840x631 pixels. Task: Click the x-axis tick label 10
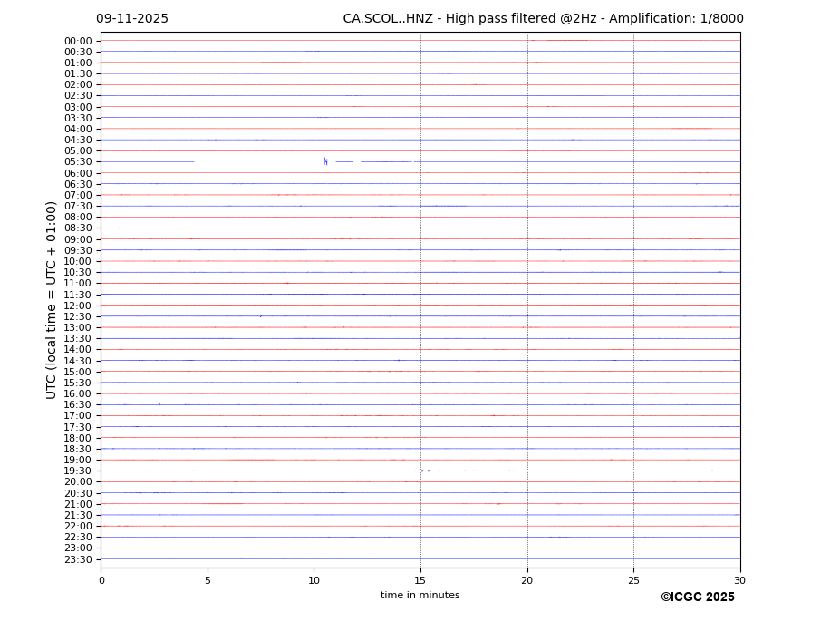pyautogui.click(x=314, y=580)
